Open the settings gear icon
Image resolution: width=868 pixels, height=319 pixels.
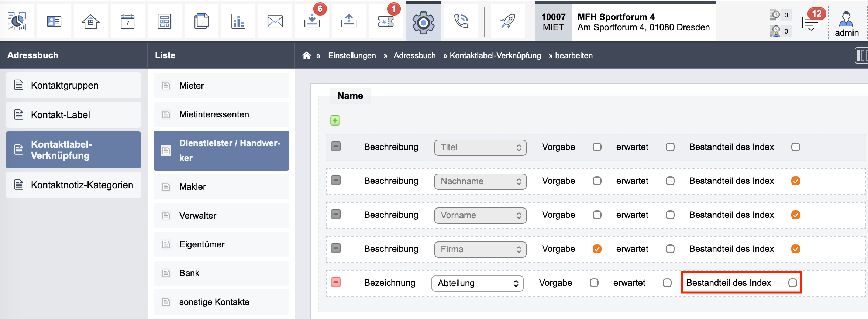423,22
